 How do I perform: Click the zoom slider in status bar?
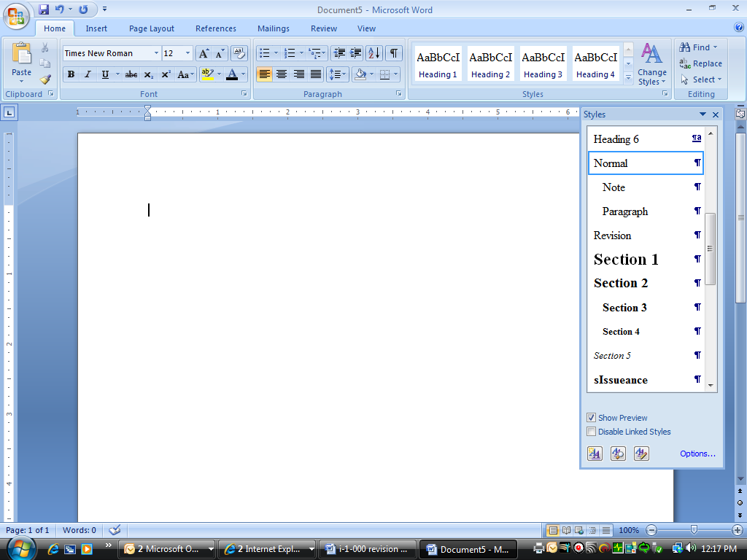(x=694, y=530)
